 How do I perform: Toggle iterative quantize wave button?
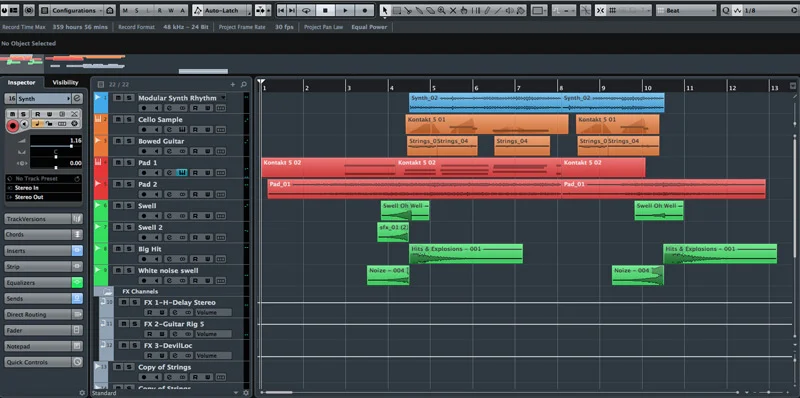737,10
